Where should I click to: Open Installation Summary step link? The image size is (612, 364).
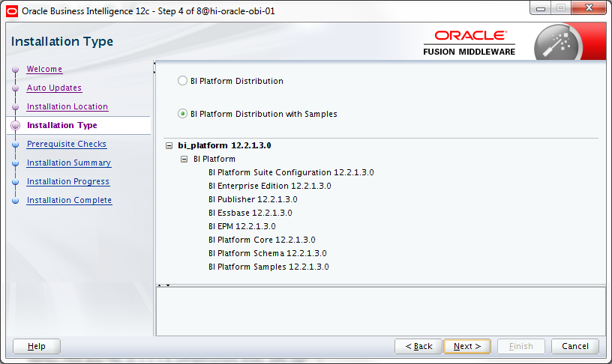[69, 163]
